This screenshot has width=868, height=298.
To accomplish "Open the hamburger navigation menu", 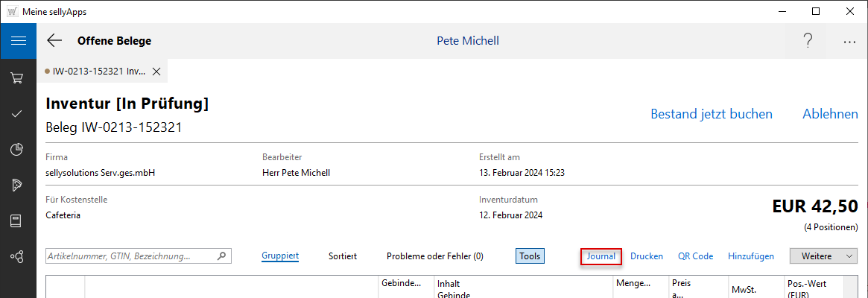I will pos(18,41).
